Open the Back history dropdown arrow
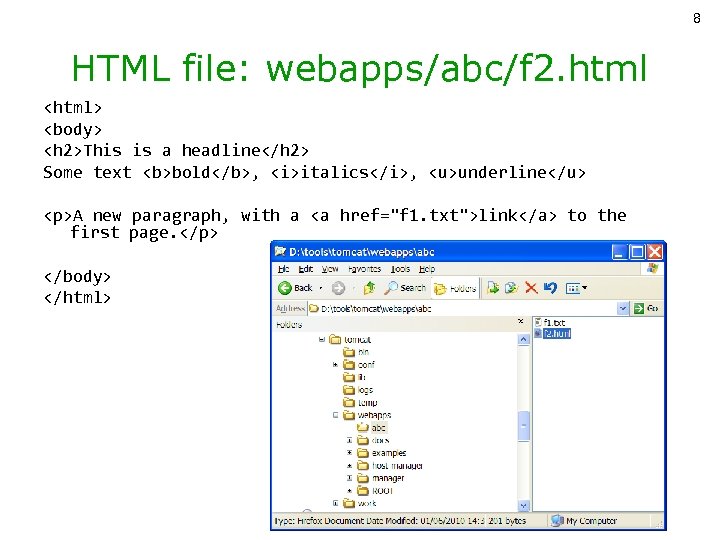This screenshot has width=720, height=540. 321,288
